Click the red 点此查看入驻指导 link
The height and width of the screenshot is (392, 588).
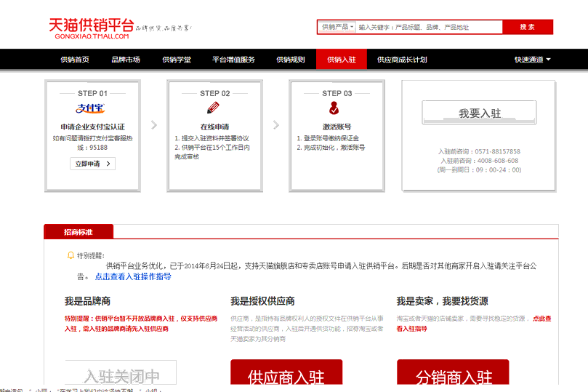point(474,324)
